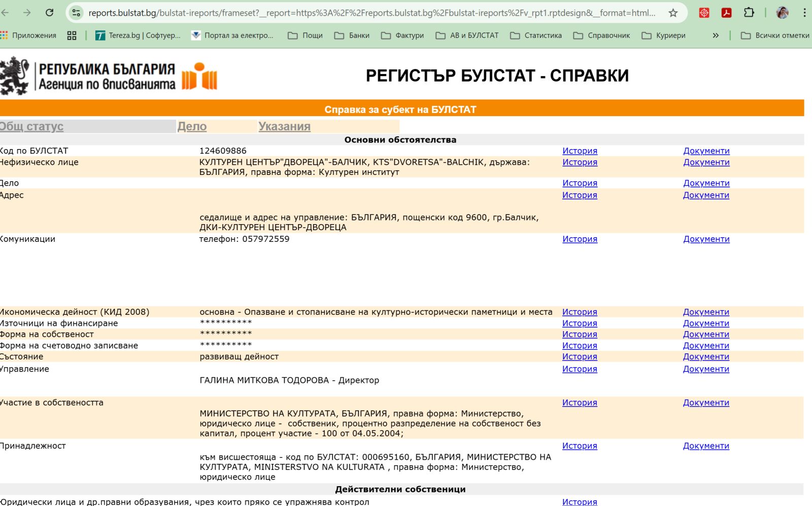Expand the Всички отметки folder

click(775, 35)
